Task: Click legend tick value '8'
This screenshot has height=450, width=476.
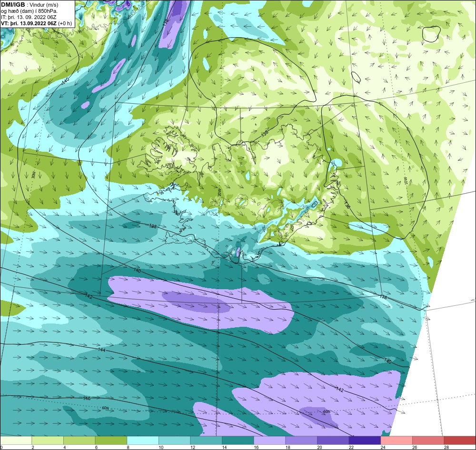Action: tap(128, 447)
